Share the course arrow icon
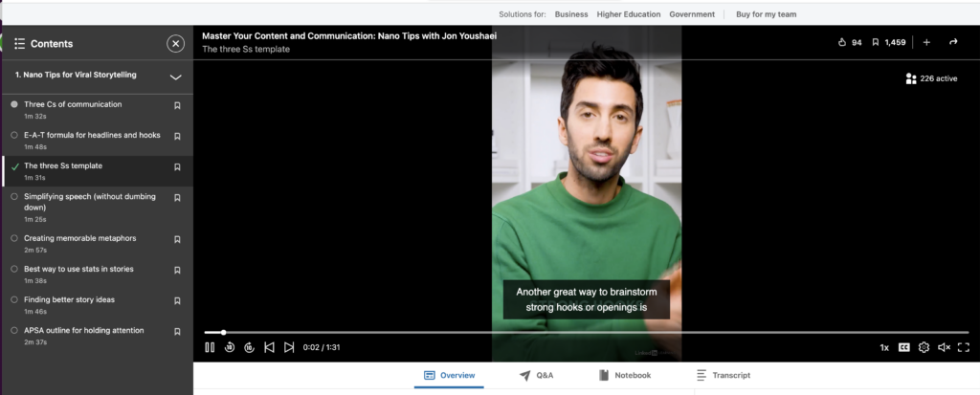The height and width of the screenshot is (395, 980). [x=953, y=42]
